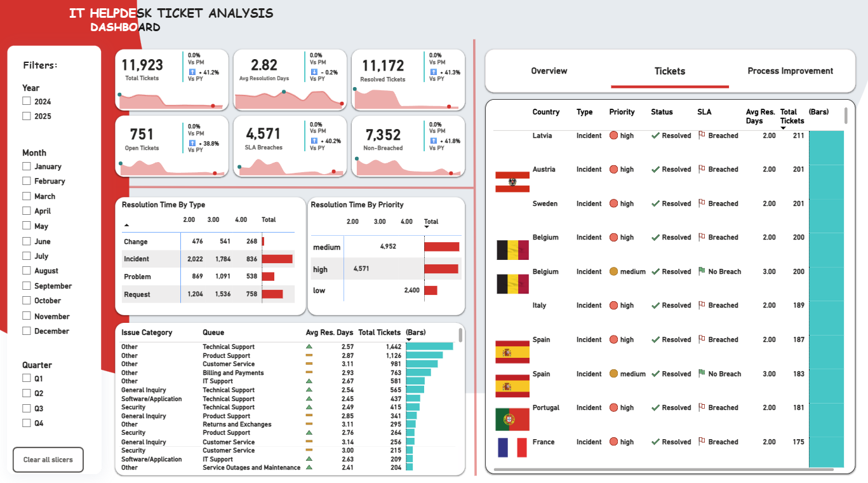Click sort arrow in Resolution Time By Type
The width and height of the screenshot is (868, 483).
coord(126,226)
